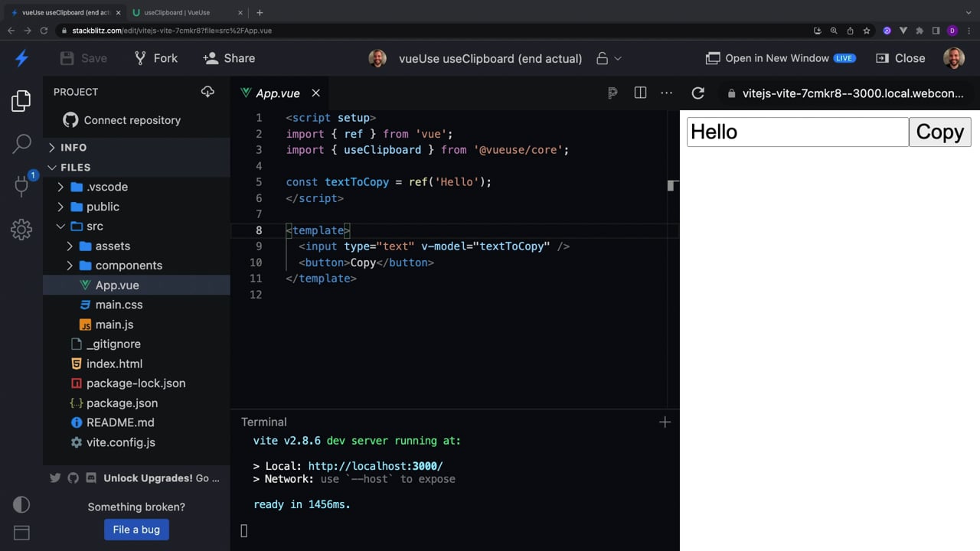The image size is (980, 551).
Task: Expand the .vscode folder
Action: 136,187
